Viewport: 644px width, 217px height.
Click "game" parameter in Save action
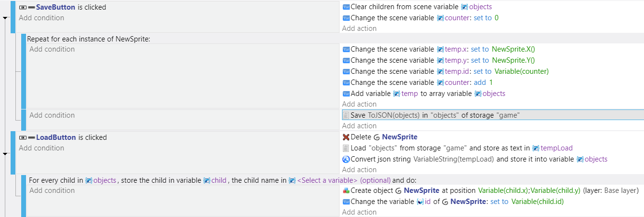point(508,115)
